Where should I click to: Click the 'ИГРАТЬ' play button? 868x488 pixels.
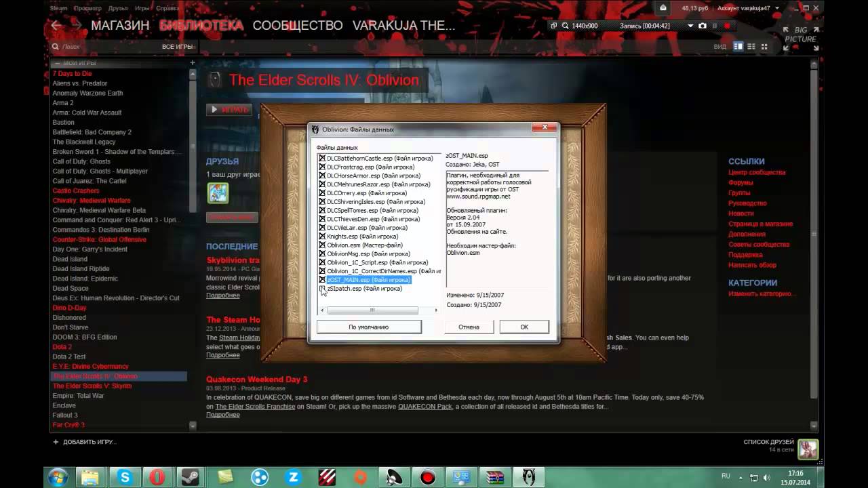click(229, 109)
